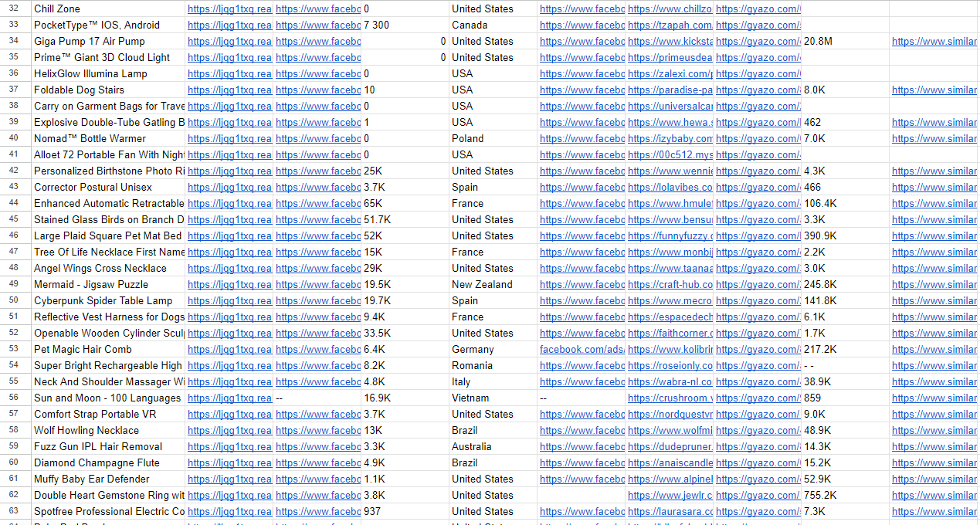Select the Fuzz Gun IPL Hair Removal cell
This screenshot has height=525, width=980.
click(108, 447)
